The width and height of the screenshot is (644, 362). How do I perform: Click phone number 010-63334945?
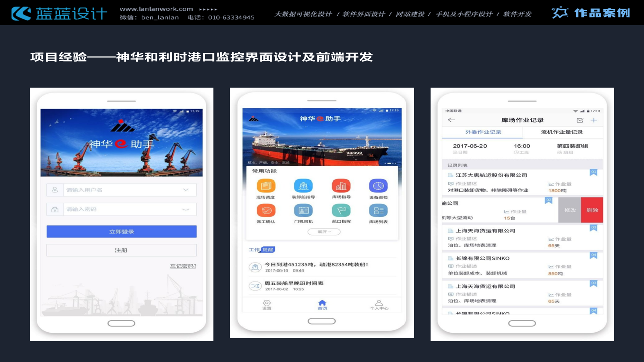[x=231, y=17]
